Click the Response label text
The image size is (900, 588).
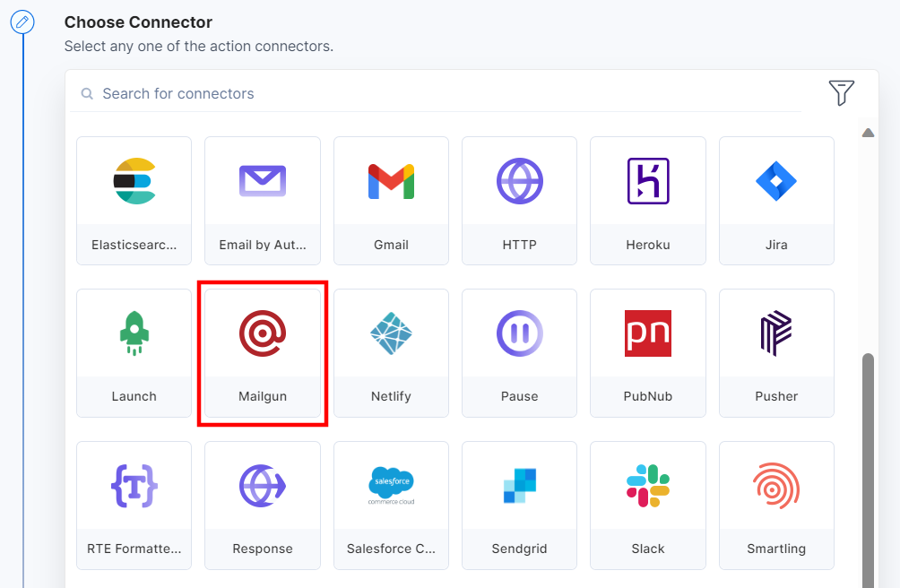pos(263,549)
